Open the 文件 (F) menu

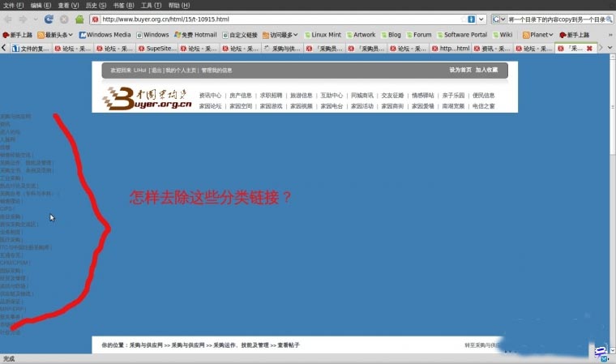(x=13, y=6)
